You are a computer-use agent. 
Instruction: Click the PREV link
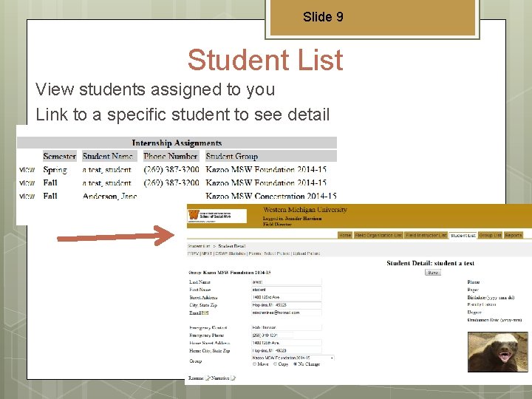pyautogui.click(x=193, y=253)
